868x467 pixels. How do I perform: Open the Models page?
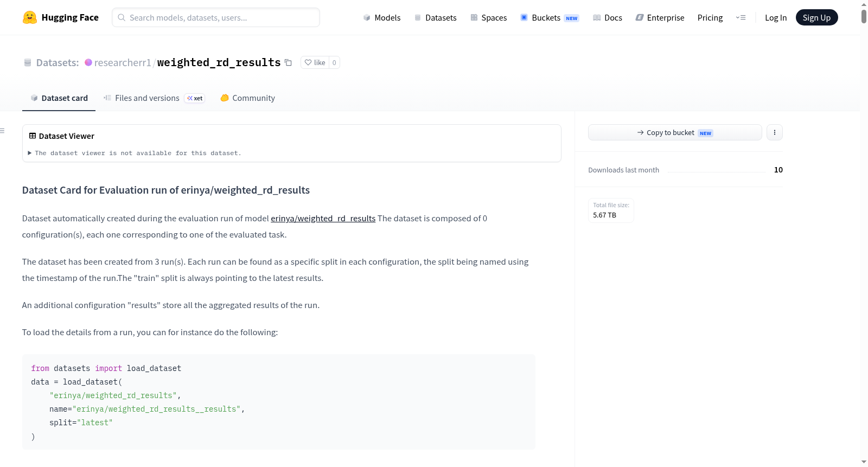(382, 17)
